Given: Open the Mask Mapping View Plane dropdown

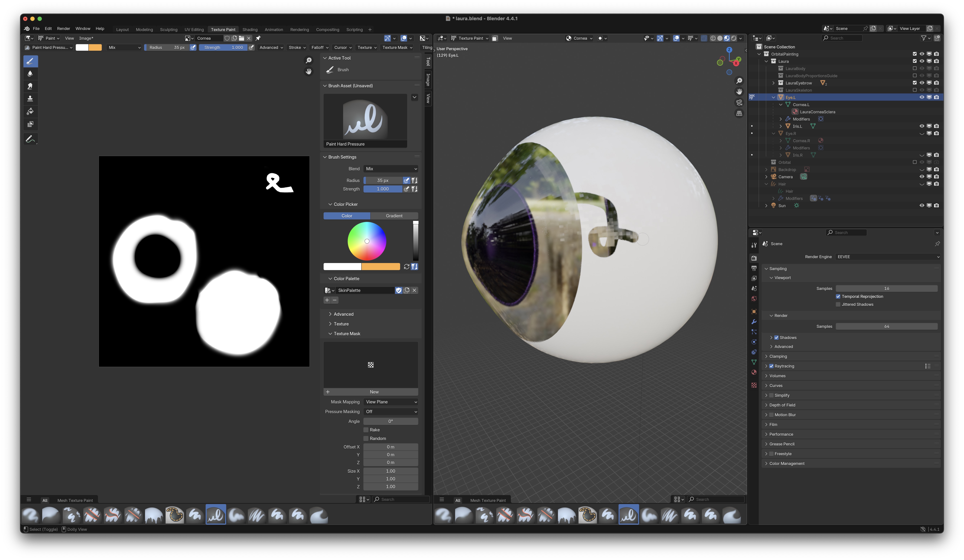Looking at the screenshot, I should (x=391, y=402).
